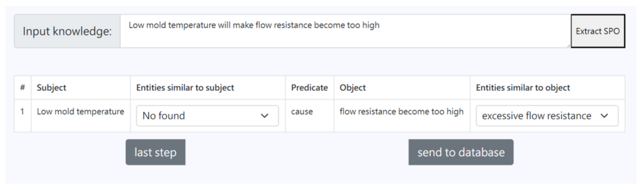644x190 pixels.
Task: Click the 'Subject' column header
Action: [x=51, y=88]
